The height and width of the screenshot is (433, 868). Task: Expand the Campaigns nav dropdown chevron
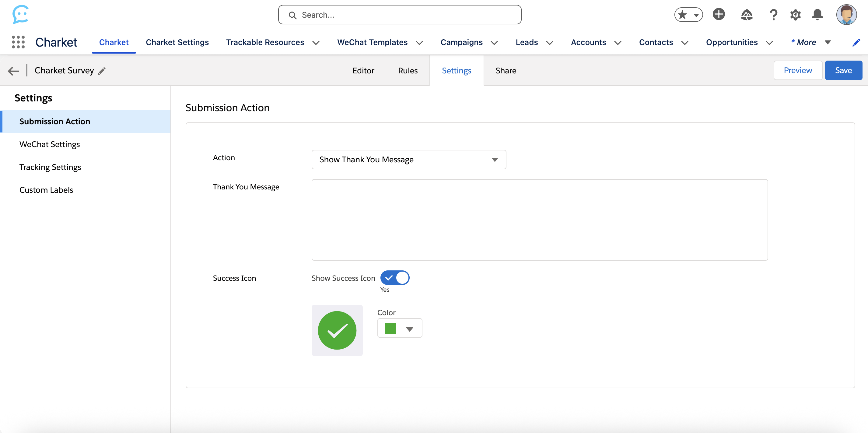(494, 43)
